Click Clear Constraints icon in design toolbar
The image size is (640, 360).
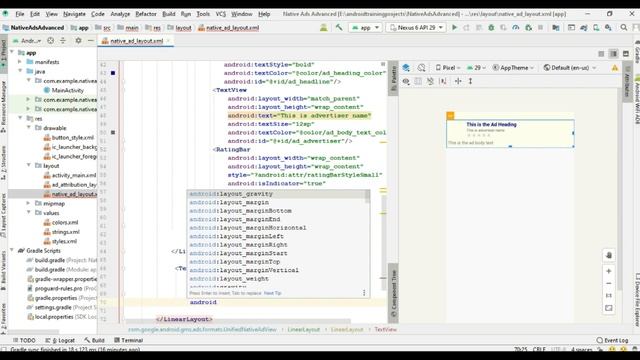click(430, 81)
